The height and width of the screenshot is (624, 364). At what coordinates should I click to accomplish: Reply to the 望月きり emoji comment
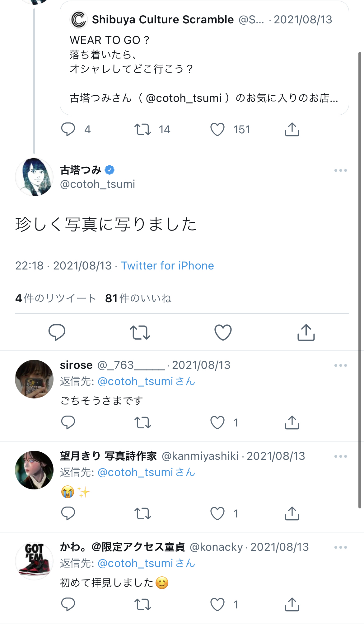tap(68, 513)
